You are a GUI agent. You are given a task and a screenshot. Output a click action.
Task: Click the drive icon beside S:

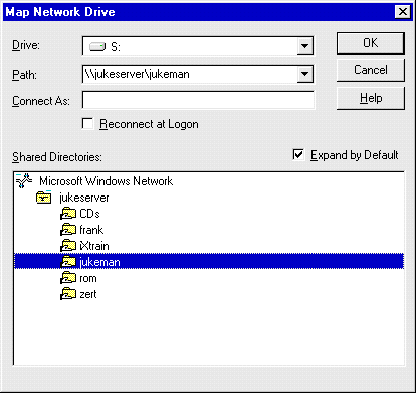pos(97,46)
